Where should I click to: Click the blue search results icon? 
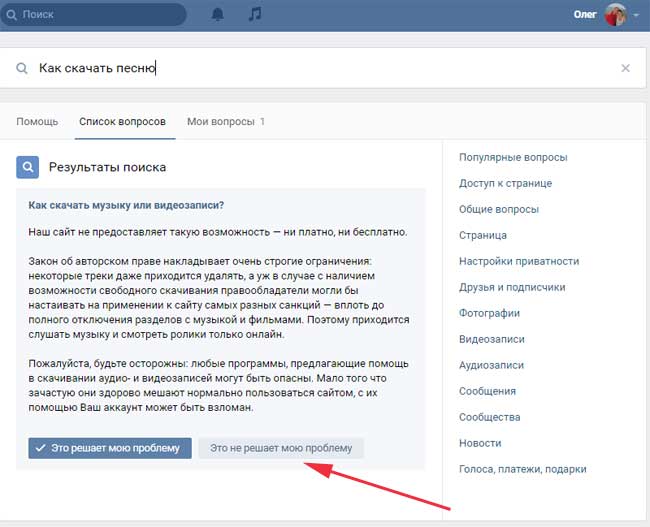(x=28, y=167)
